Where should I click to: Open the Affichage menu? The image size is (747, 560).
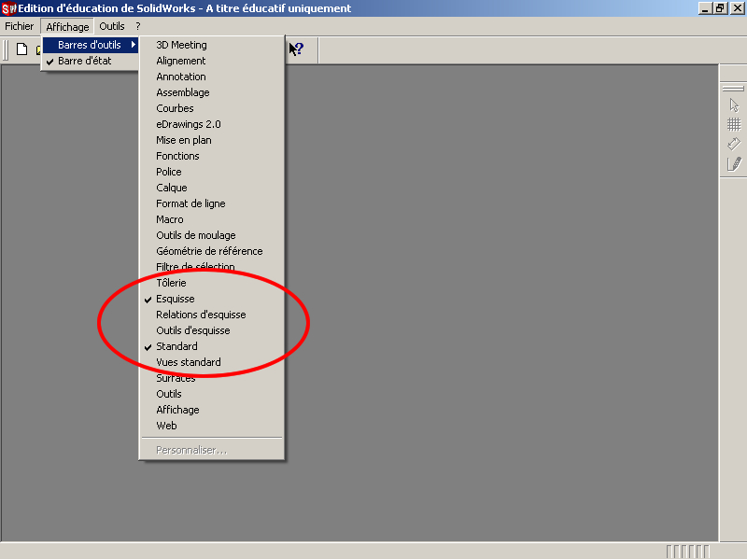pyautogui.click(x=67, y=27)
